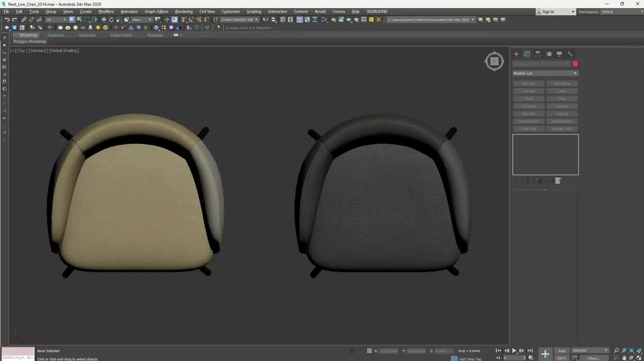The image size is (644, 361).
Task: Switch to the Object Paint ribbon tab
Action: tap(121, 35)
